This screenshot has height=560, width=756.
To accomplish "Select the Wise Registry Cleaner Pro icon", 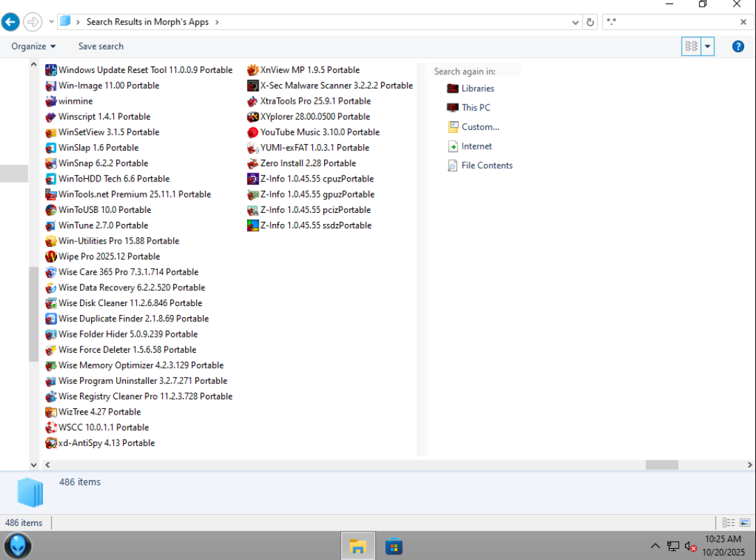I will tap(51, 397).
